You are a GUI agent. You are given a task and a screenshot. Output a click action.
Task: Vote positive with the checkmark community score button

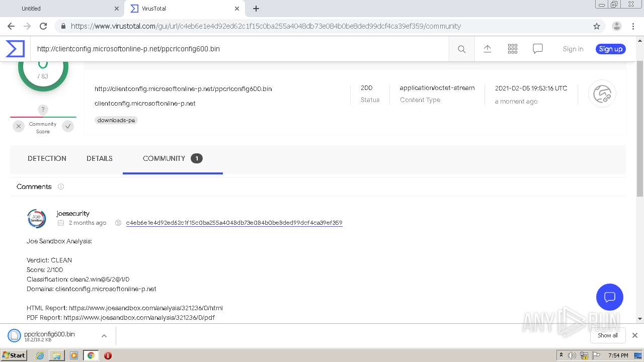tap(68, 126)
